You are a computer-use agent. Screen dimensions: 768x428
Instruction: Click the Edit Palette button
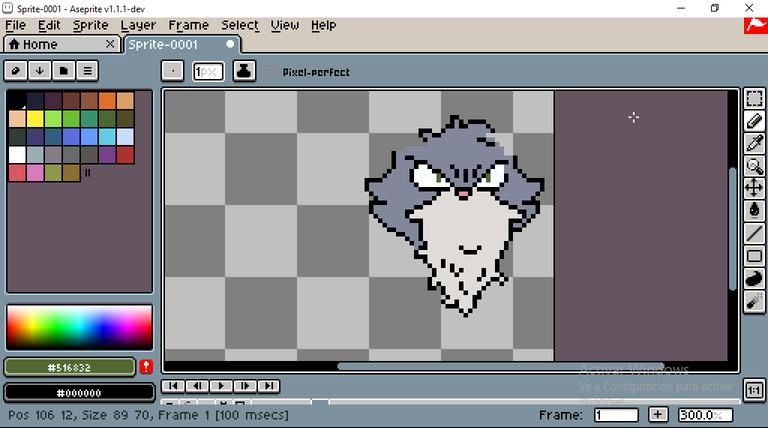[16, 71]
